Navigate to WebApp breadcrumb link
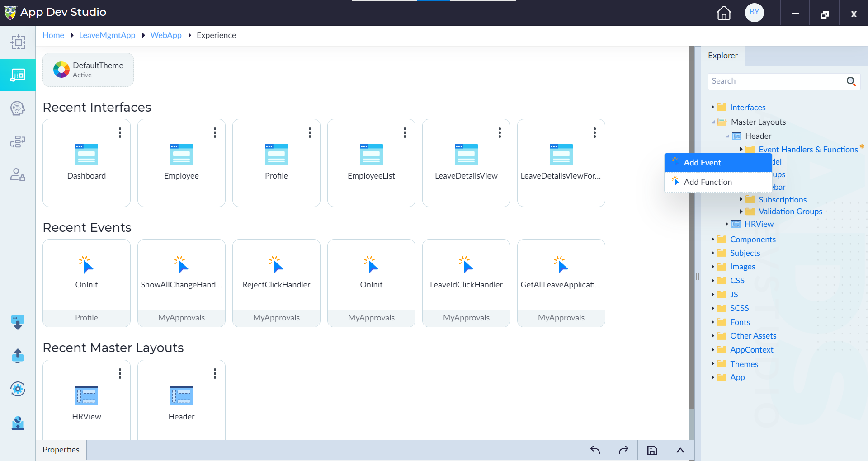 click(166, 35)
